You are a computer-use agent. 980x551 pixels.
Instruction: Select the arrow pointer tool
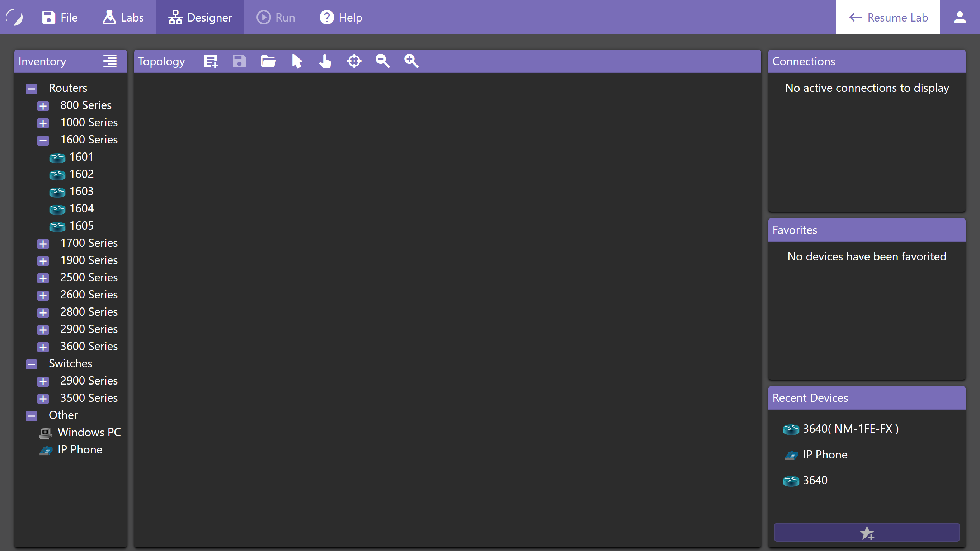pos(297,61)
